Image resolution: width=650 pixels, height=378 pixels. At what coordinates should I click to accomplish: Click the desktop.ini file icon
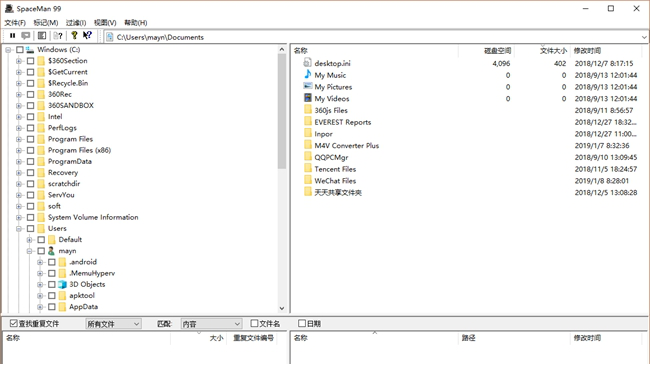(307, 63)
